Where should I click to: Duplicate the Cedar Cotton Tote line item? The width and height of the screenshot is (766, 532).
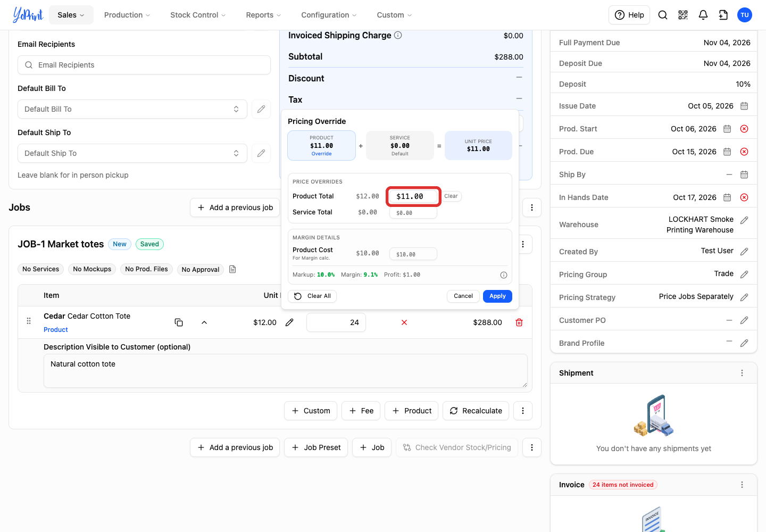[179, 322]
